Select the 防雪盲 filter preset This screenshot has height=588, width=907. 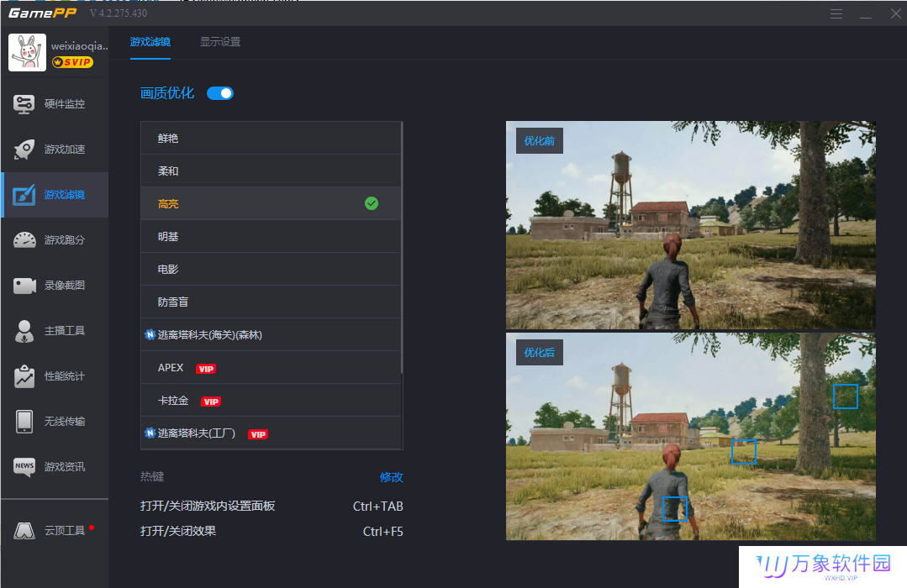271,302
